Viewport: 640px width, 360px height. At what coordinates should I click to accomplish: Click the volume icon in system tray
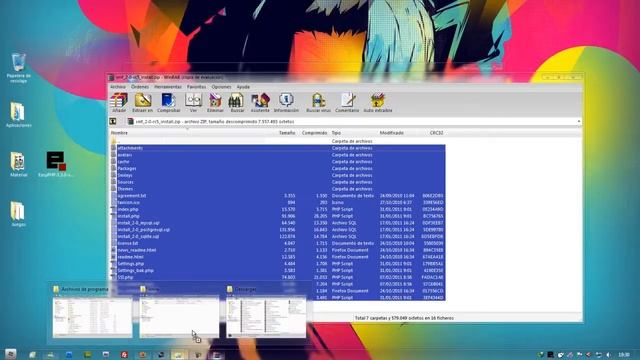(609, 355)
